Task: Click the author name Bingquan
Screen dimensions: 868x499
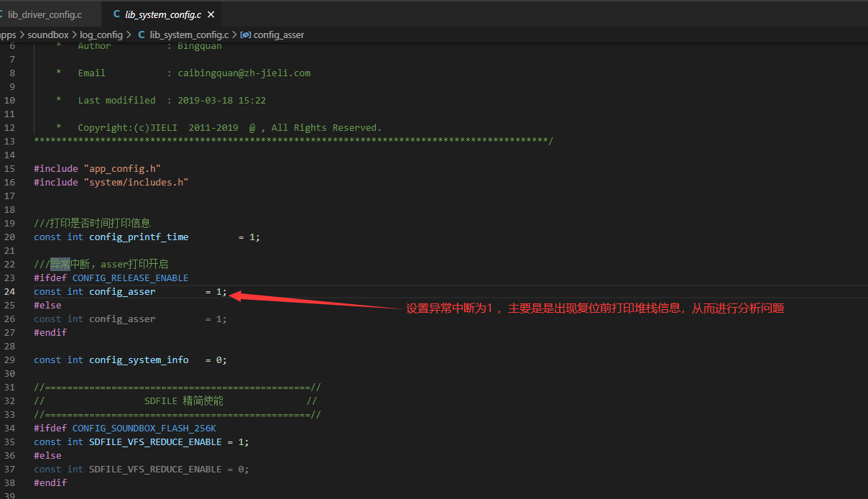Action: [x=200, y=46]
